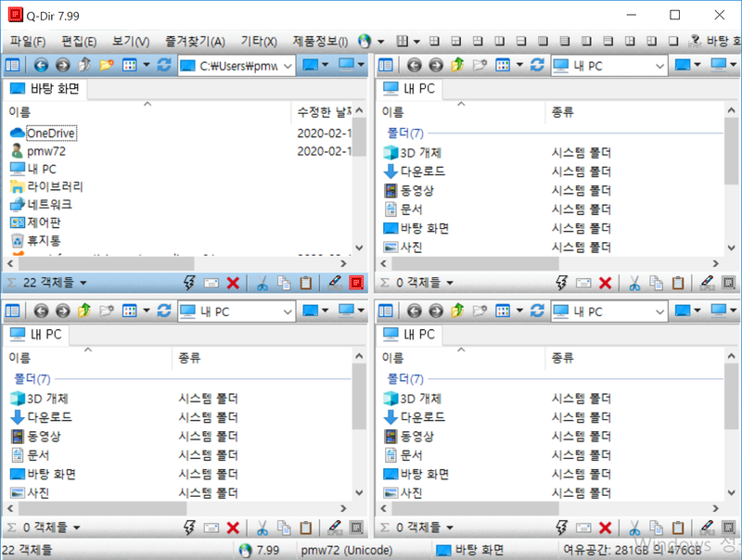
Task: Sort by 종류 column in top-right pane
Action: point(635,112)
